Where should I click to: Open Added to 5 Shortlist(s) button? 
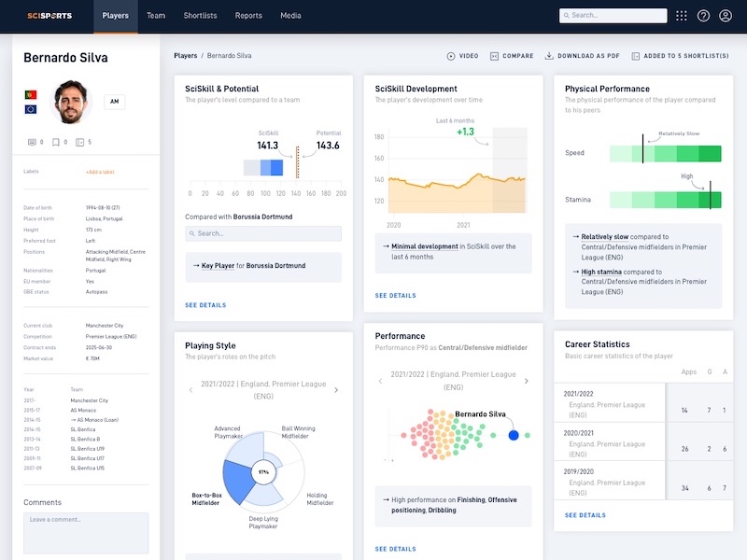pyautogui.click(x=679, y=56)
